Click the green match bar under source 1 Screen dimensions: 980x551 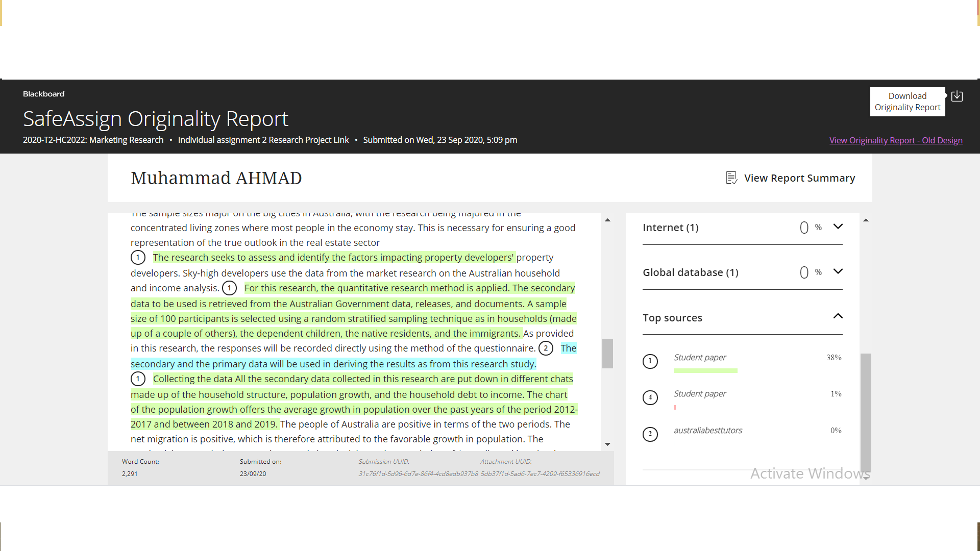[705, 371]
